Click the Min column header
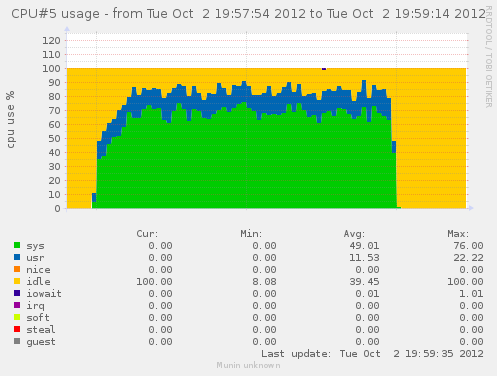Viewport: 497px width, 376px height. click(x=251, y=234)
